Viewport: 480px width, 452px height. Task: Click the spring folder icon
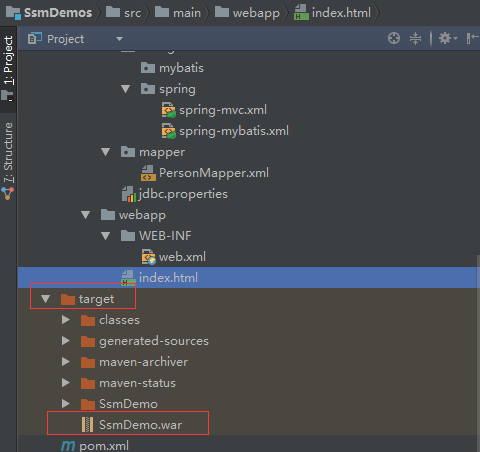click(x=148, y=89)
